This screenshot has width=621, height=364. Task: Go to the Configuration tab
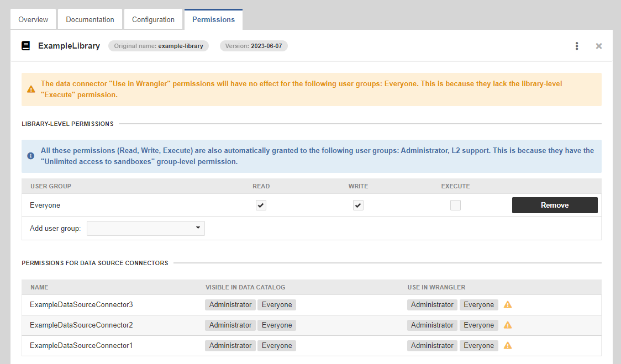coord(153,19)
